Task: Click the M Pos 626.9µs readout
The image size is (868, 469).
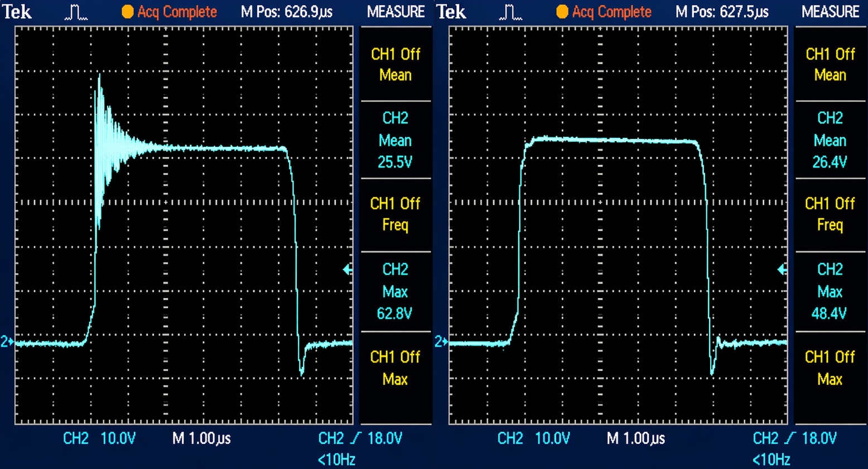Action: [x=286, y=12]
